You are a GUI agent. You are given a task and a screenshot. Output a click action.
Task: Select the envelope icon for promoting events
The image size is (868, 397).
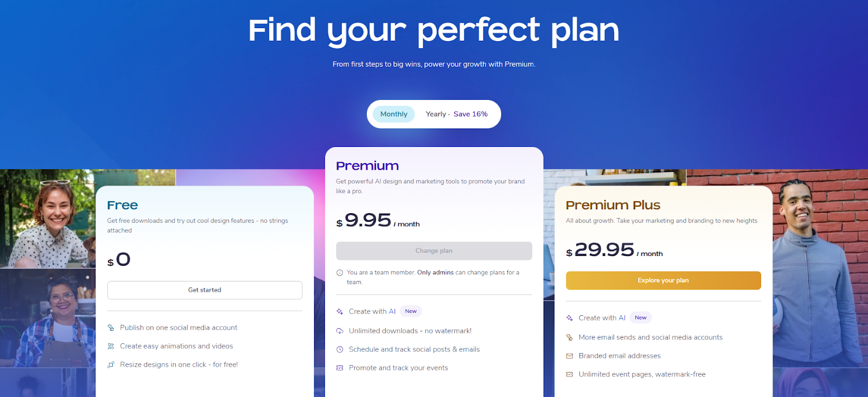[x=341, y=367]
